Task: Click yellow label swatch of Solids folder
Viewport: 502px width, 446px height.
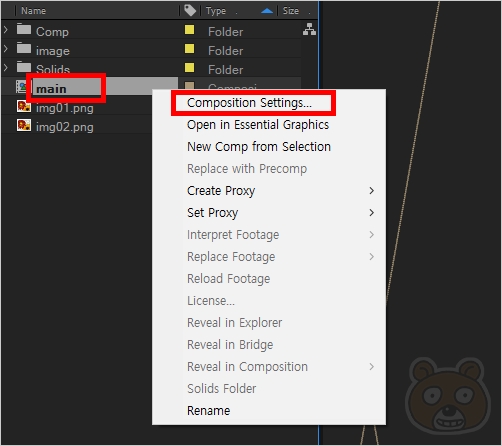Action: coord(189,68)
